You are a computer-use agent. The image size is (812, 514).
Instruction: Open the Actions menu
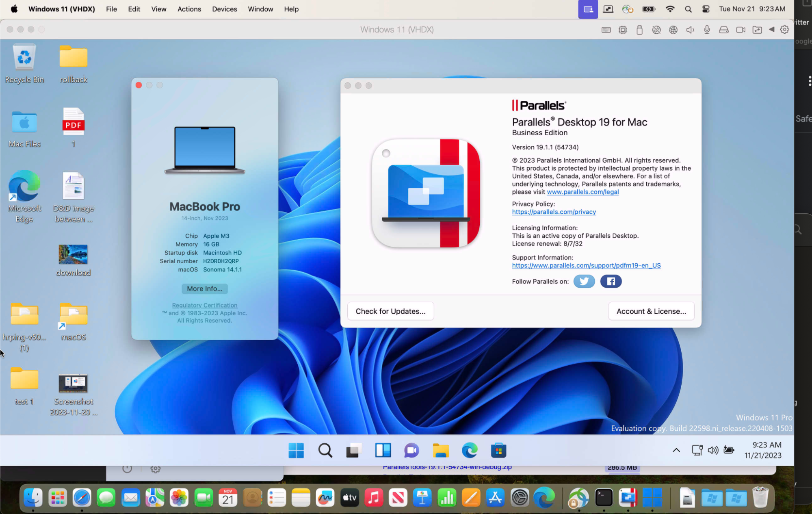click(x=189, y=9)
